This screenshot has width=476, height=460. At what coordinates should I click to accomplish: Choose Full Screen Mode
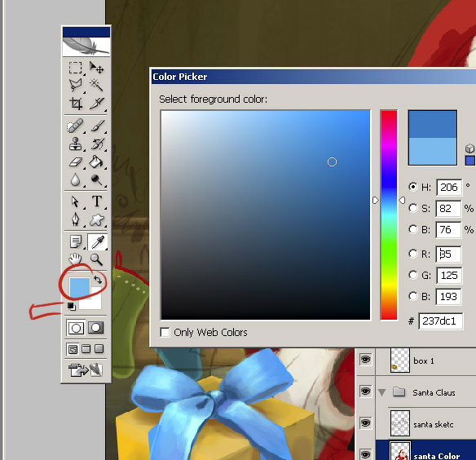point(99,349)
